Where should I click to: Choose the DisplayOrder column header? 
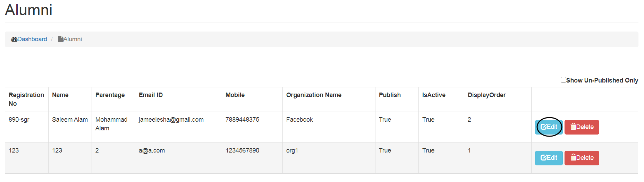click(x=486, y=95)
